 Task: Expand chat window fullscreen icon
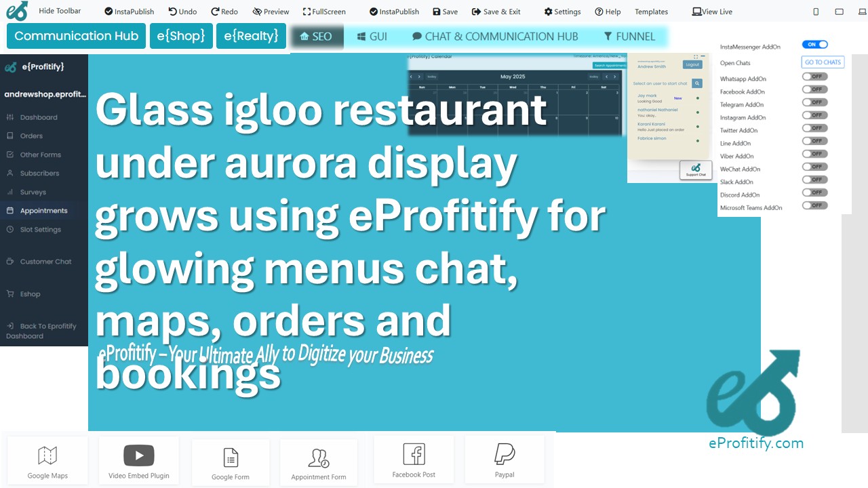[x=696, y=57]
